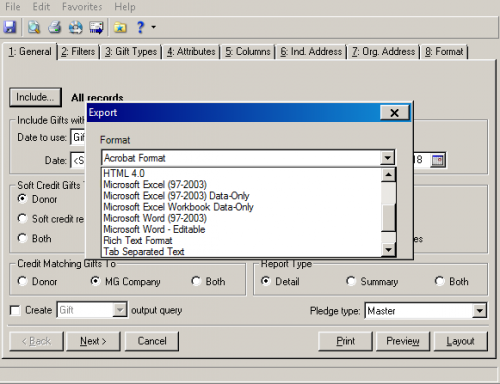Switch to the 3: Gift Types tab
Screen dimensions: 500x384
[131, 52]
